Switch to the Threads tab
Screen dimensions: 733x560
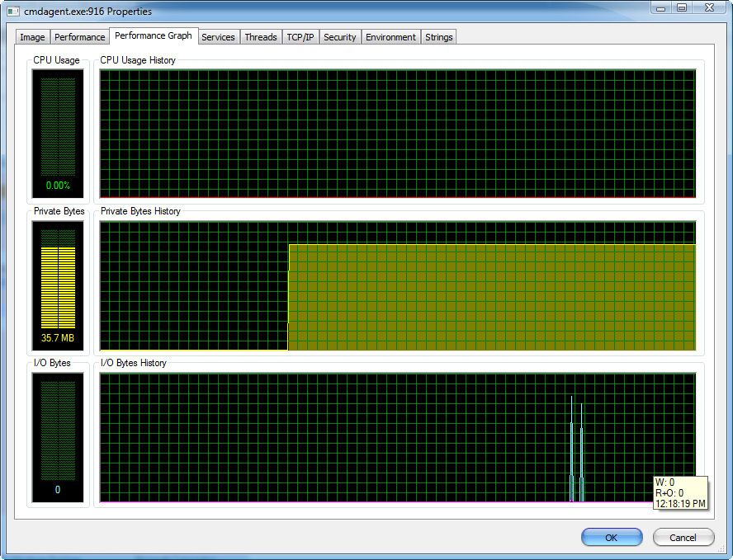pyautogui.click(x=260, y=37)
